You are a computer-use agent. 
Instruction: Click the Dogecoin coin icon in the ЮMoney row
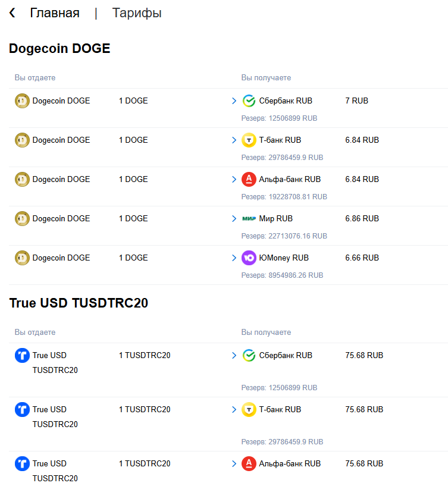(22, 258)
